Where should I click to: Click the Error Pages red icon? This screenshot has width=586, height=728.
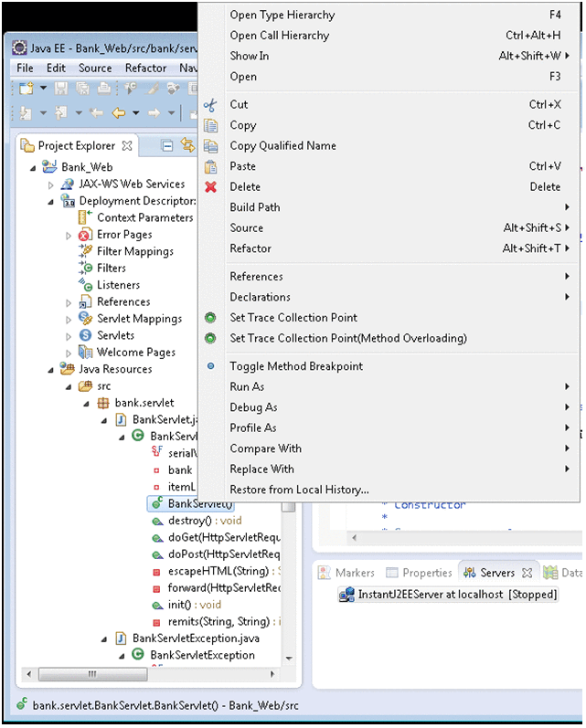(x=85, y=235)
